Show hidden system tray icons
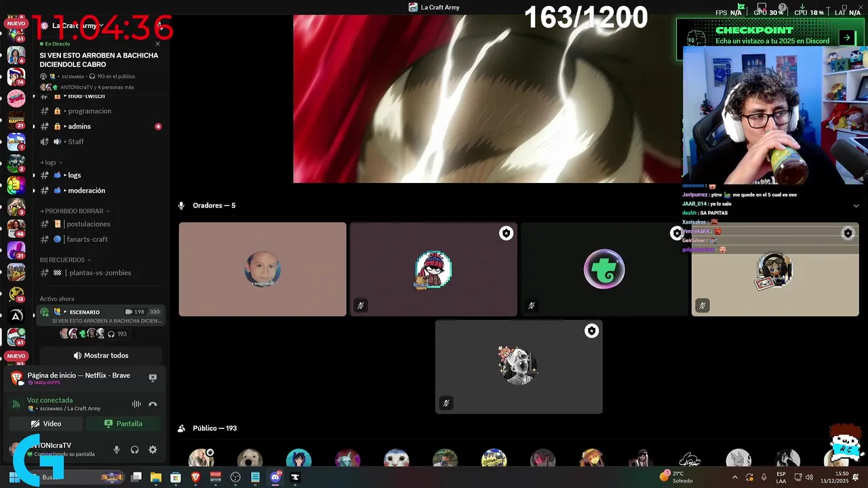Screen dimensions: 868x488 click(x=734, y=477)
